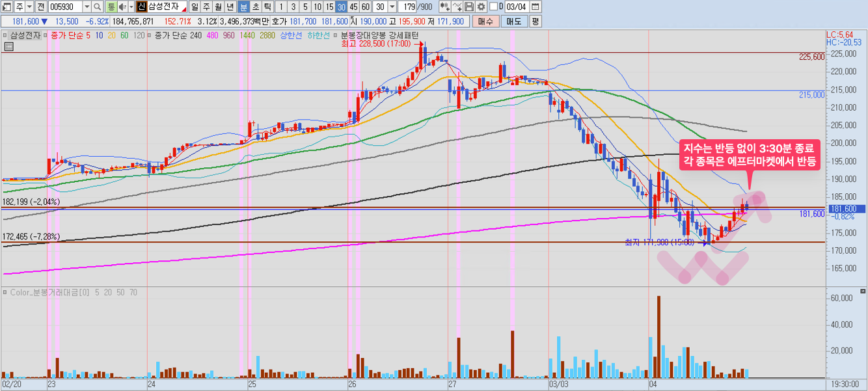This screenshot has width=868, height=391.
Task: Select the 일 daily period tab
Action: point(195,7)
